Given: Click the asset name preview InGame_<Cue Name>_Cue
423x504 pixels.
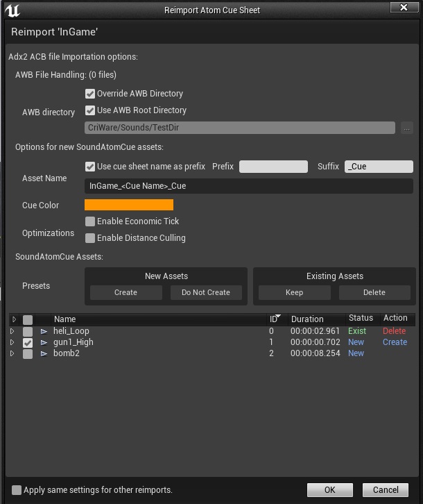Looking at the screenshot, I should coord(248,186).
